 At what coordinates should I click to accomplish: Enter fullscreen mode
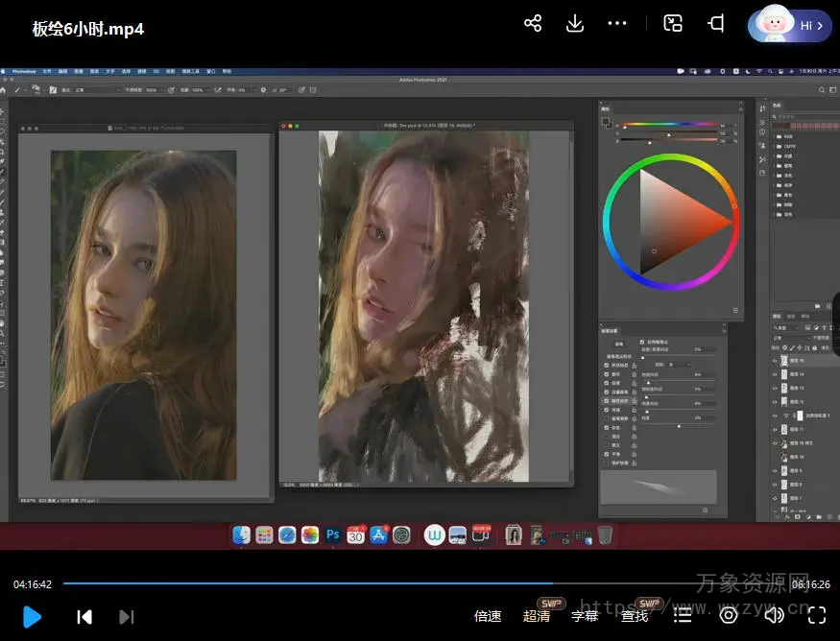click(817, 615)
